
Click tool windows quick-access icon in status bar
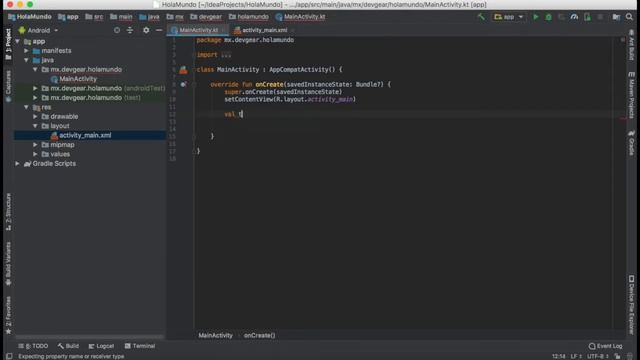9,356
